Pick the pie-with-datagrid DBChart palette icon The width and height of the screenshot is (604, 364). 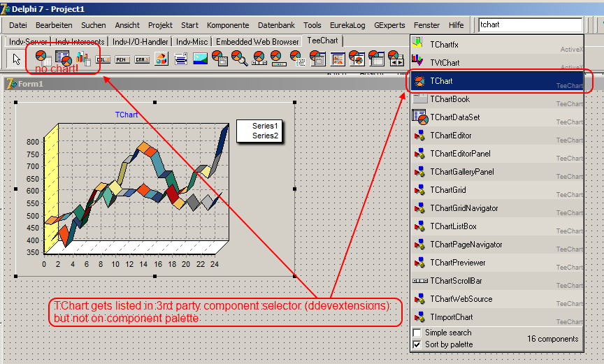click(x=43, y=59)
